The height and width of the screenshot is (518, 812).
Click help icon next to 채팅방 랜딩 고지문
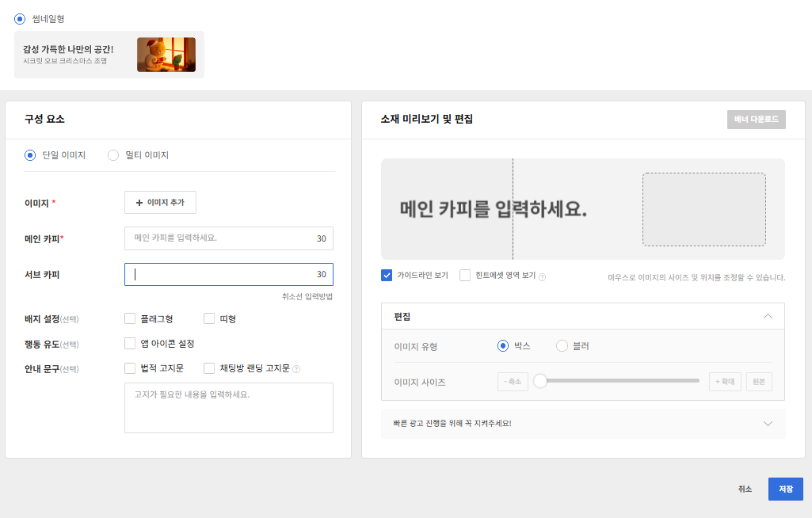[x=296, y=368]
